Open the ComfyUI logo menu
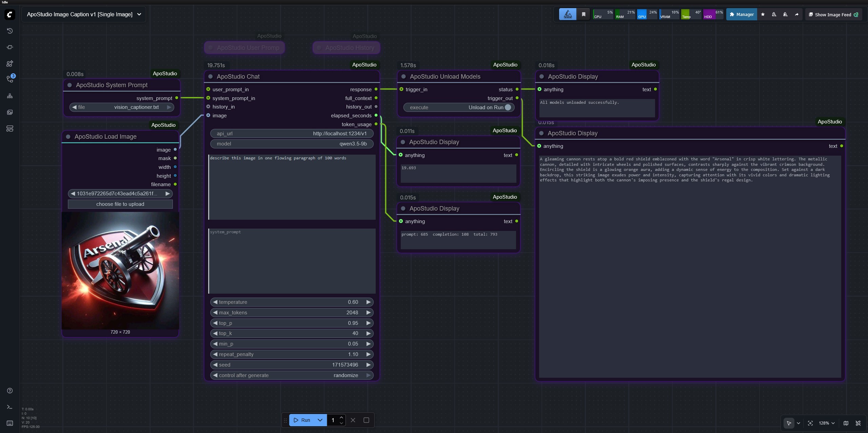This screenshot has height=433, width=868. (x=10, y=14)
